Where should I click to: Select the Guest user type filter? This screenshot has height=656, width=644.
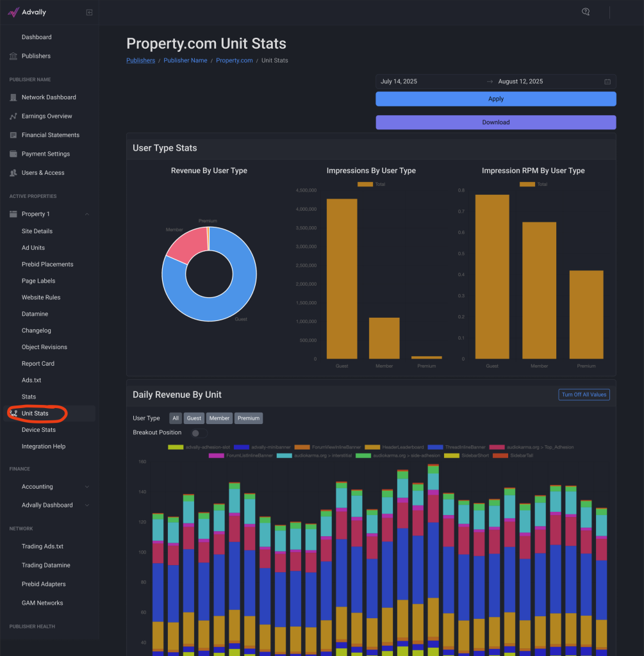pos(194,418)
